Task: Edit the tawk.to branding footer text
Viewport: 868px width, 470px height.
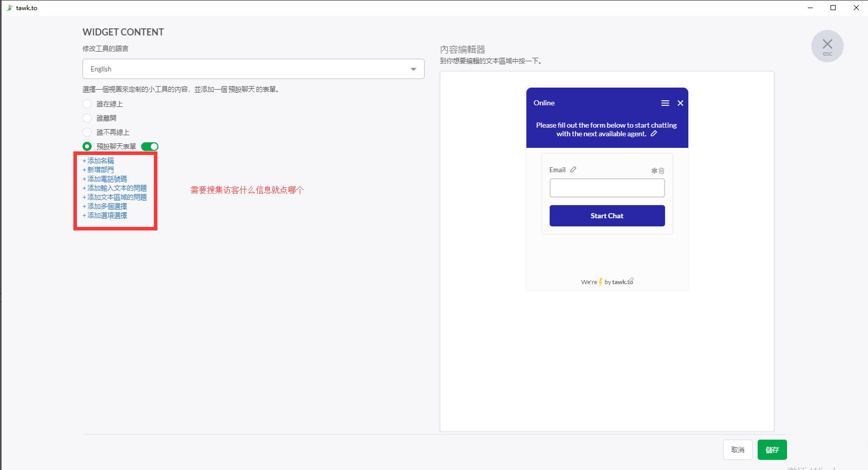Action: click(x=631, y=281)
